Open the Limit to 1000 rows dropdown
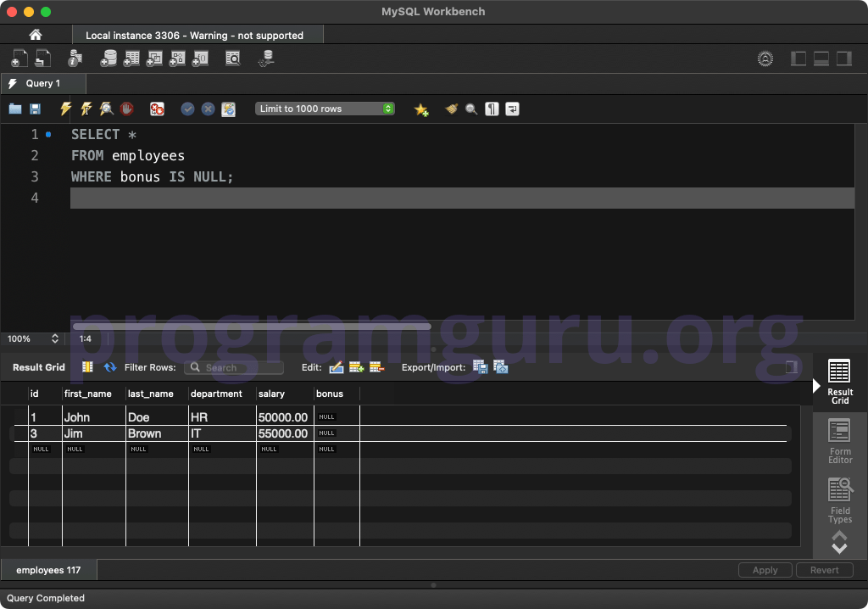Viewport: 868px width, 609px height. 325,109
